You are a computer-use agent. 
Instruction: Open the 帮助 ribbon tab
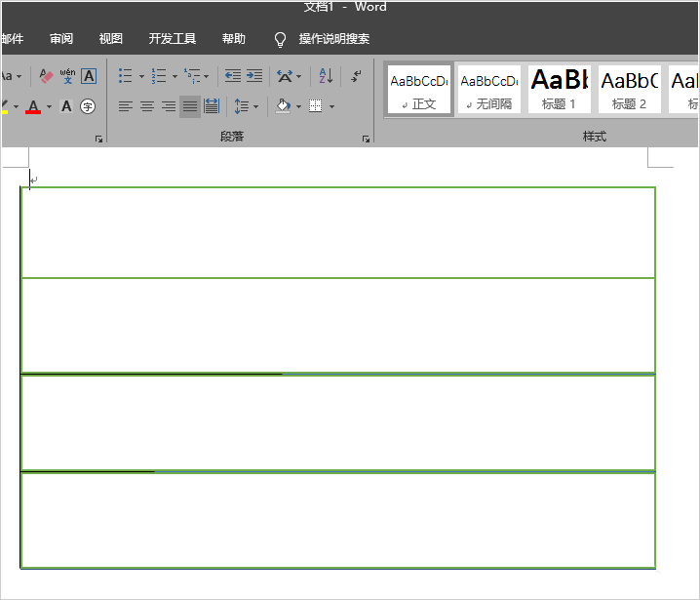[x=234, y=39]
